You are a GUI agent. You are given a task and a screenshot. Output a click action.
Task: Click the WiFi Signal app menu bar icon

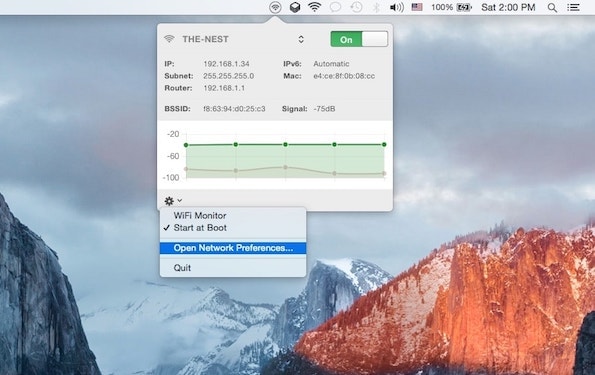click(275, 7)
